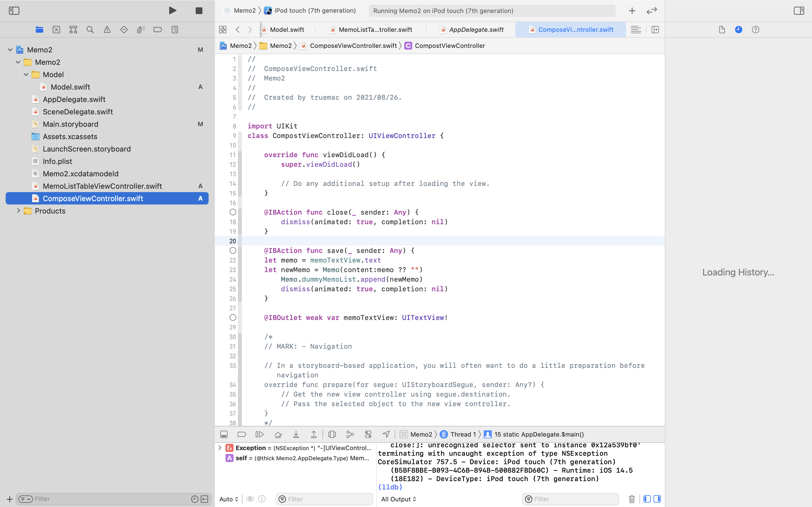The image size is (812, 507).
Task: Select Main.storyboard in the navigator
Action: click(x=70, y=124)
